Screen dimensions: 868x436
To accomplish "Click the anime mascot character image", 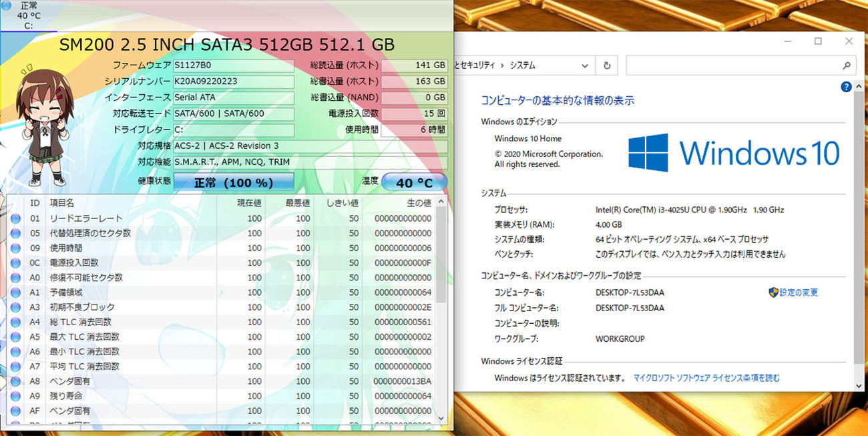I will point(45,127).
